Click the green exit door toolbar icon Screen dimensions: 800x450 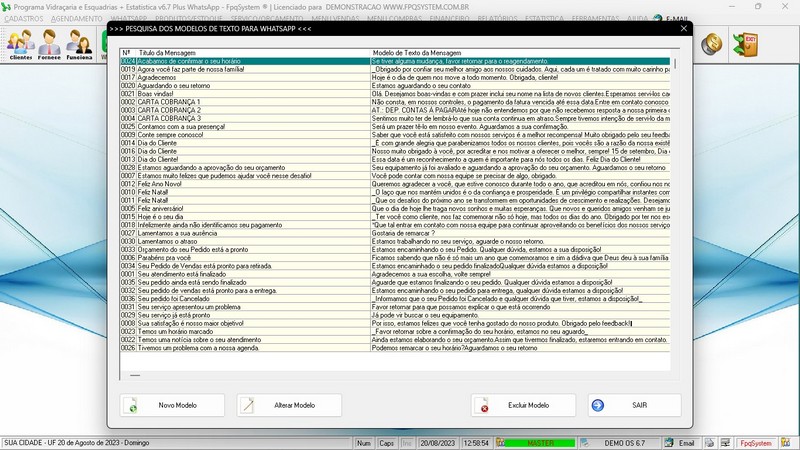744,45
